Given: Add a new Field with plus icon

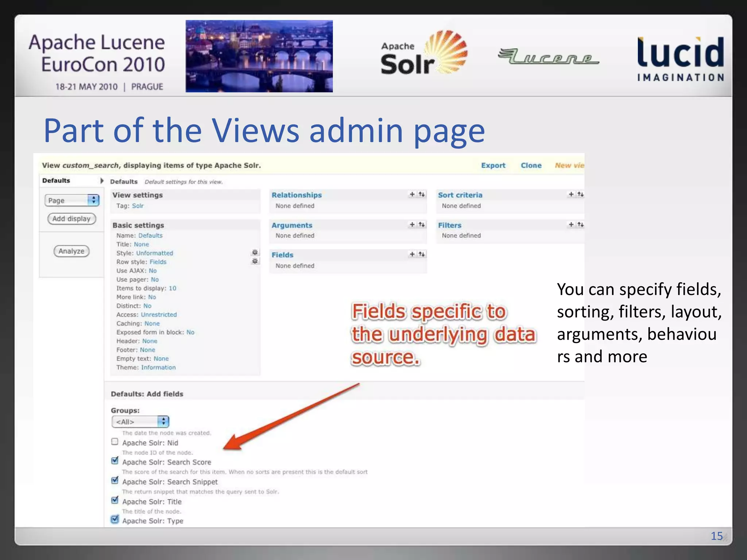Looking at the screenshot, I should pyautogui.click(x=412, y=254).
